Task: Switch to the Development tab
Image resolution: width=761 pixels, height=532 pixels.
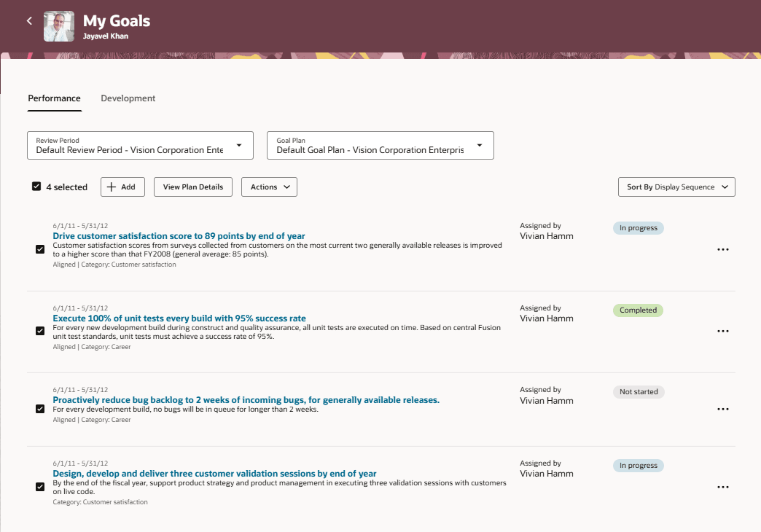Action: 128,98
